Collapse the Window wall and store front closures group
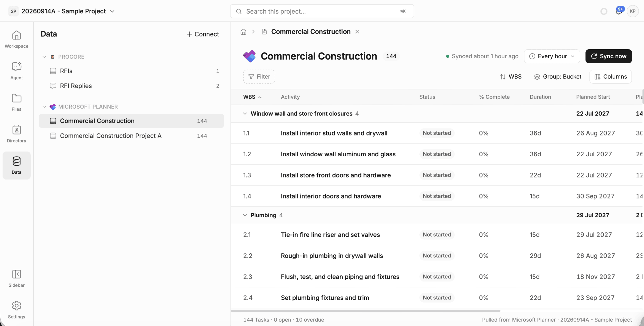 pyautogui.click(x=245, y=114)
